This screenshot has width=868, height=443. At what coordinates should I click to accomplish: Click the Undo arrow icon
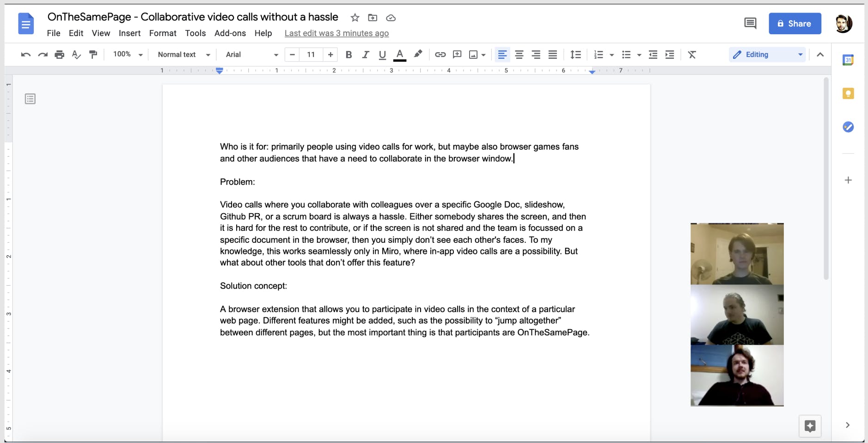(26, 55)
